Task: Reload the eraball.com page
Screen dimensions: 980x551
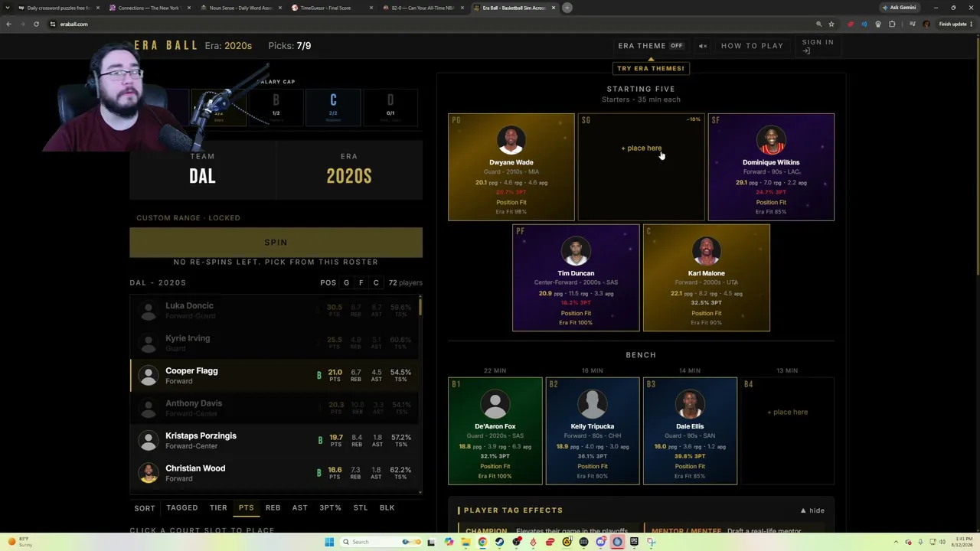Action: [x=36, y=24]
